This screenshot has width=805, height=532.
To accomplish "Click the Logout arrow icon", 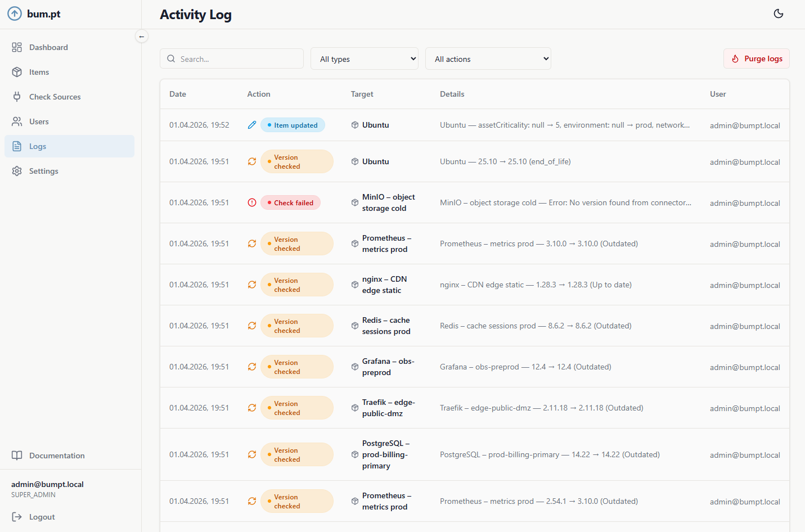I will pyautogui.click(x=17, y=517).
